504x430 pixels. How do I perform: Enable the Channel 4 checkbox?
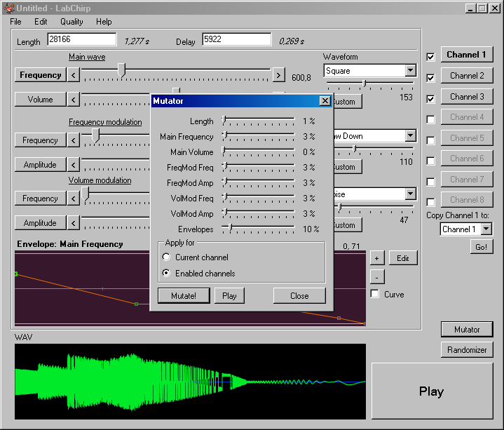430,119
